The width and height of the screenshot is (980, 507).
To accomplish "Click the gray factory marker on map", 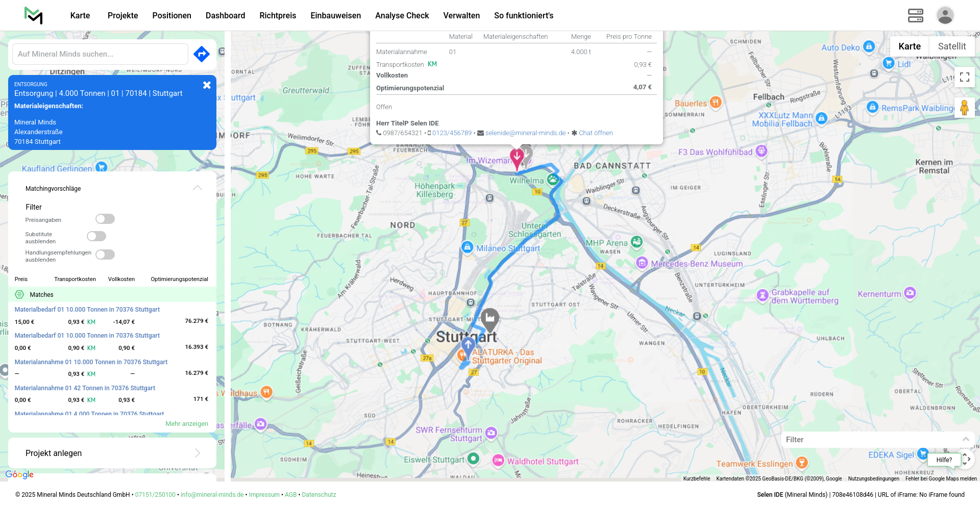I will (x=489, y=319).
